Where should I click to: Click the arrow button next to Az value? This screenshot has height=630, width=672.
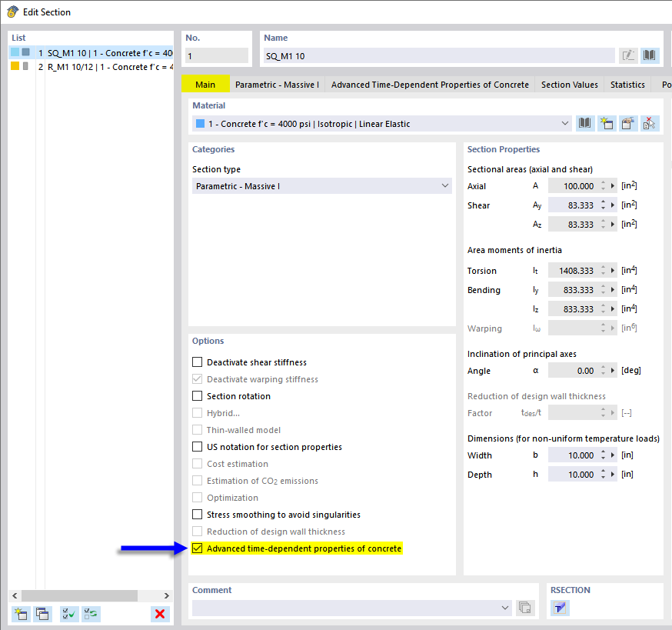pyautogui.click(x=613, y=225)
